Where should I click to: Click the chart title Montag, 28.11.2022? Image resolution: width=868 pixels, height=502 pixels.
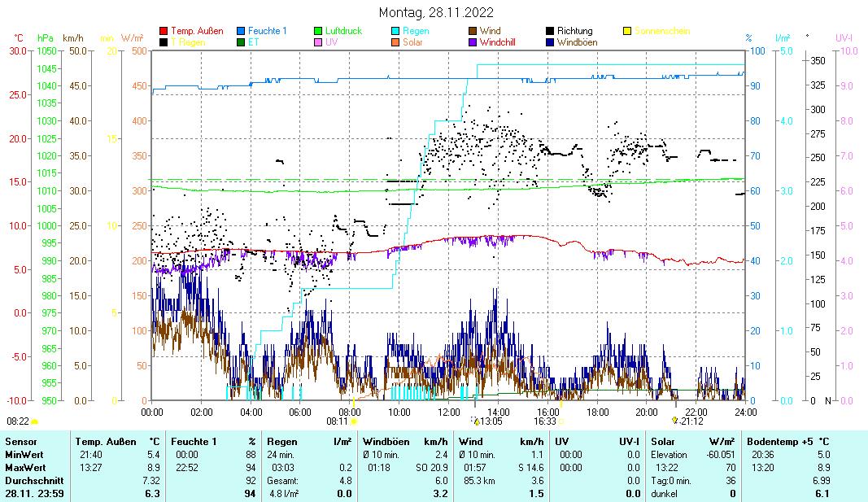click(x=436, y=13)
